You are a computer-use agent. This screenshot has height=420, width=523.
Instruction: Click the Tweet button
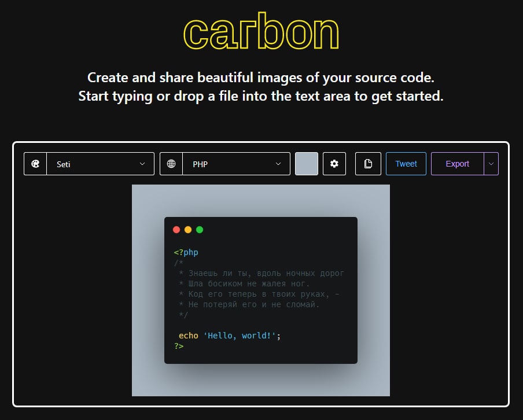coord(406,164)
